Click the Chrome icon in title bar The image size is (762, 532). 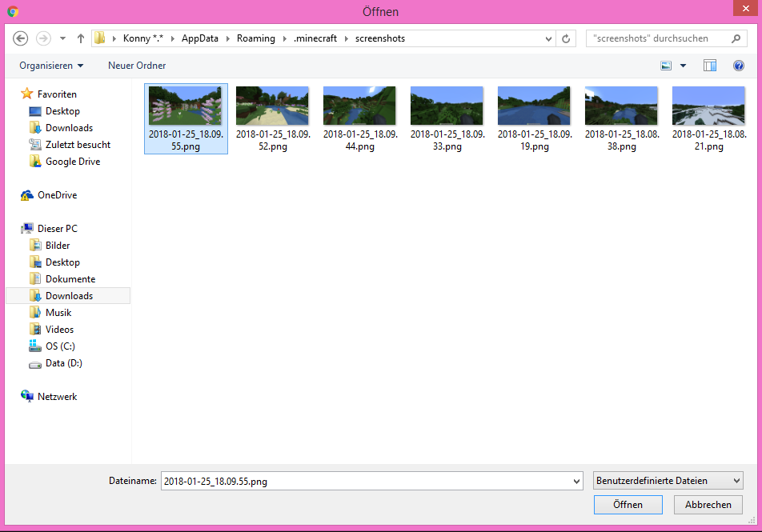pyautogui.click(x=13, y=12)
